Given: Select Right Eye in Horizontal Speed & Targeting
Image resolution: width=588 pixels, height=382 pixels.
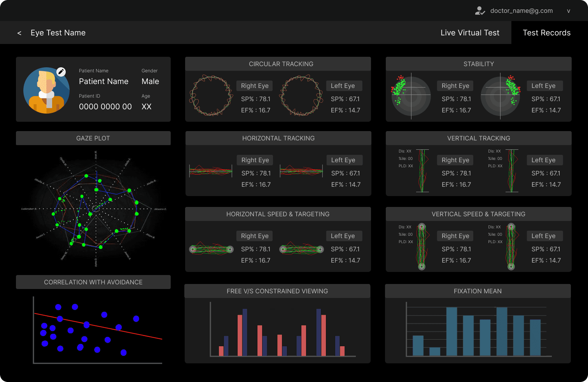Looking at the screenshot, I should 255,236.
